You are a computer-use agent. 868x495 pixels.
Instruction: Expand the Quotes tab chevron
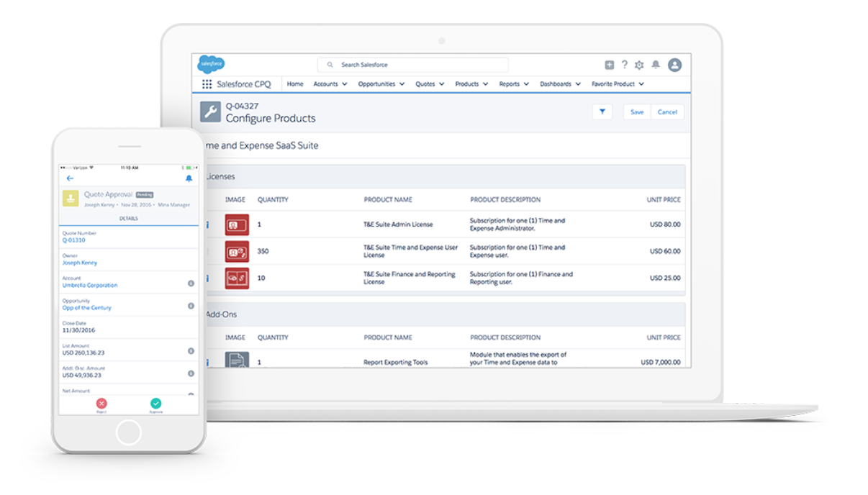pyautogui.click(x=441, y=84)
